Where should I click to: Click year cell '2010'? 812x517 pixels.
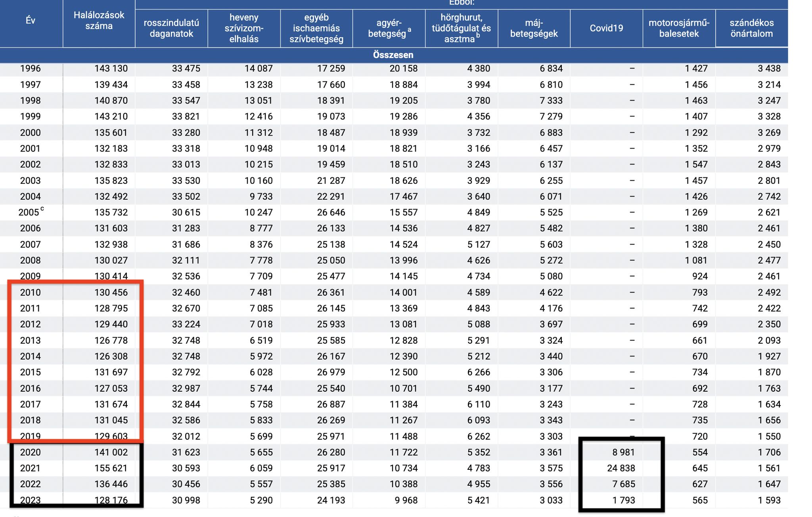coord(31,292)
